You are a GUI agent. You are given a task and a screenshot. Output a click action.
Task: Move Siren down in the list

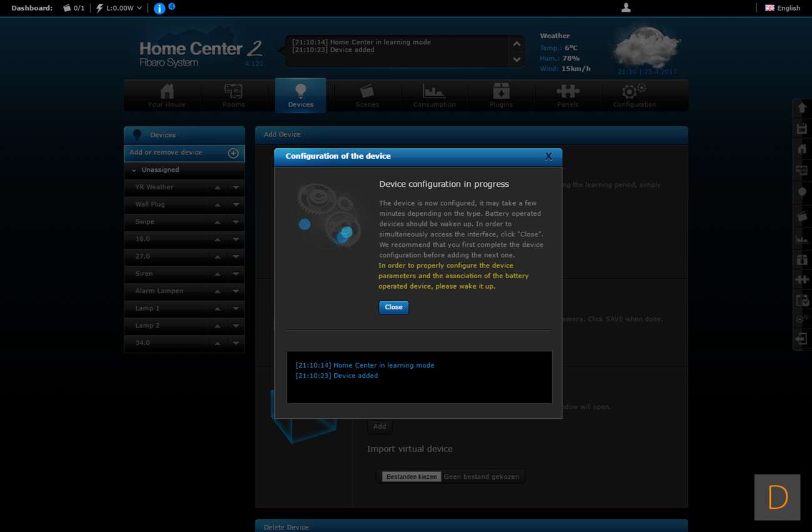pyautogui.click(x=235, y=274)
